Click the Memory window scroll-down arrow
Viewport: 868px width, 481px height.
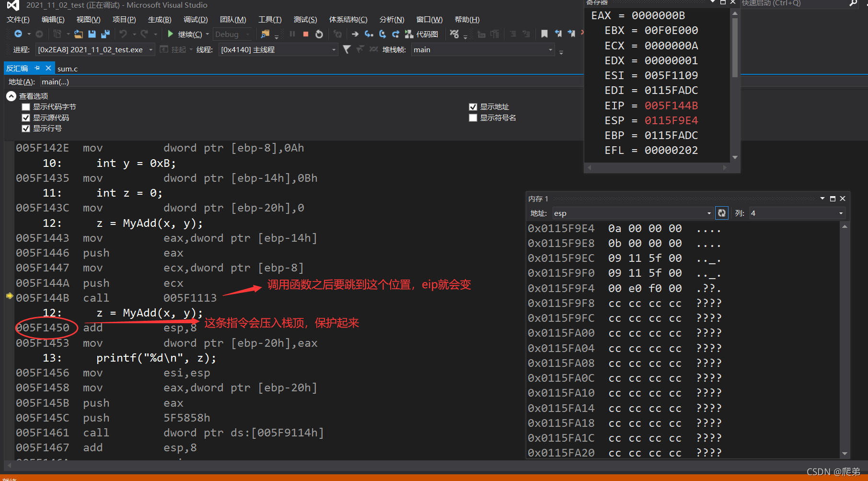845,454
